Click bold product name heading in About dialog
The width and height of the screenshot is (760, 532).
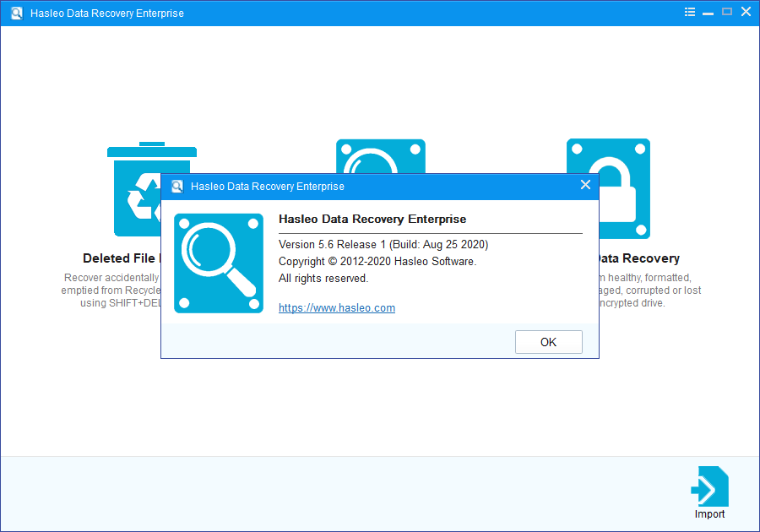pyautogui.click(x=372, y=220)
